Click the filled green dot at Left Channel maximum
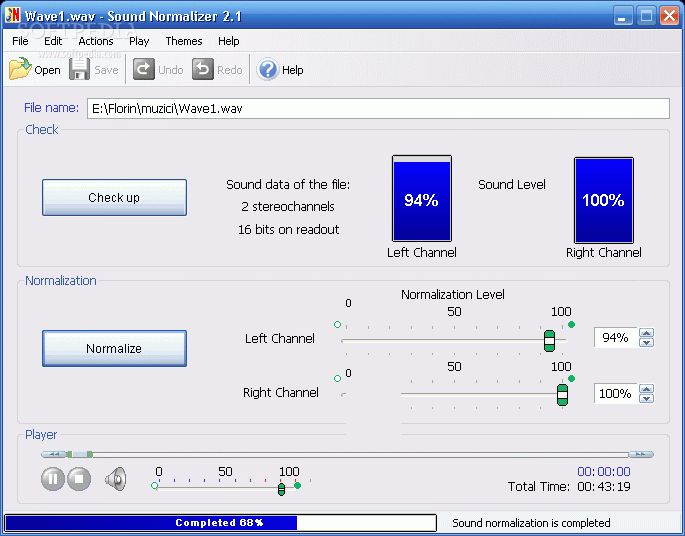This screenshot has width=685, height=536. coord(571,325)
